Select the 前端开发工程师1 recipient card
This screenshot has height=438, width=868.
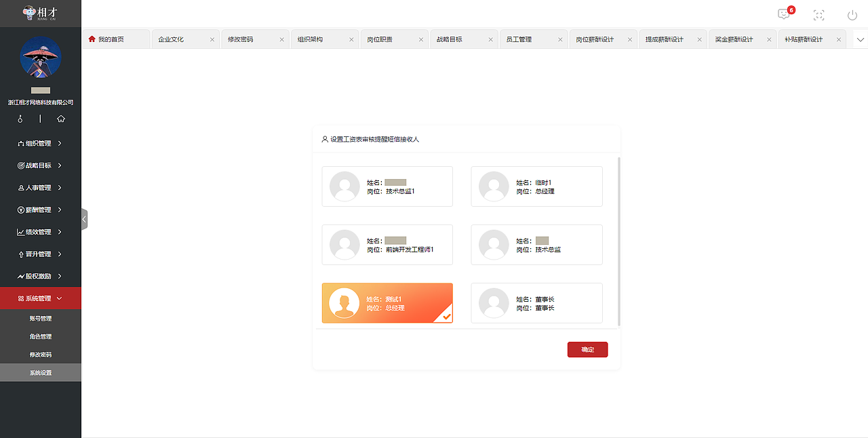point(387,245)
